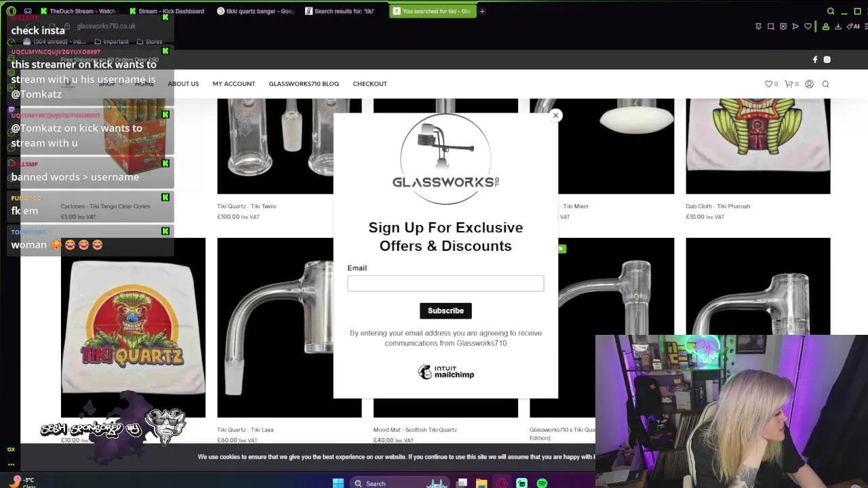Close the newsletter signup popup
868x488 pixels.
tap(555, 115)
